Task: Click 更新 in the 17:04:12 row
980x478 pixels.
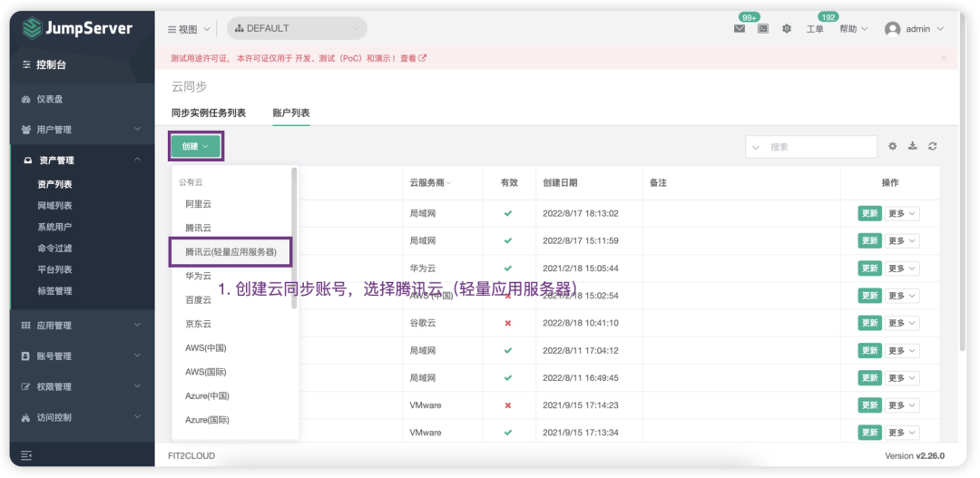Action: coord(869,350)
